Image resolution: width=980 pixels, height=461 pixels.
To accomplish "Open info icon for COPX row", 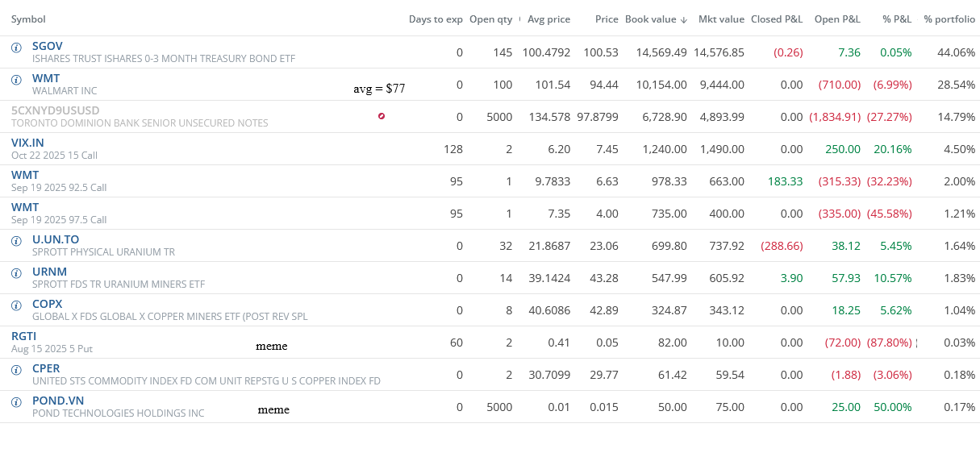I will (x=16, y=305).
